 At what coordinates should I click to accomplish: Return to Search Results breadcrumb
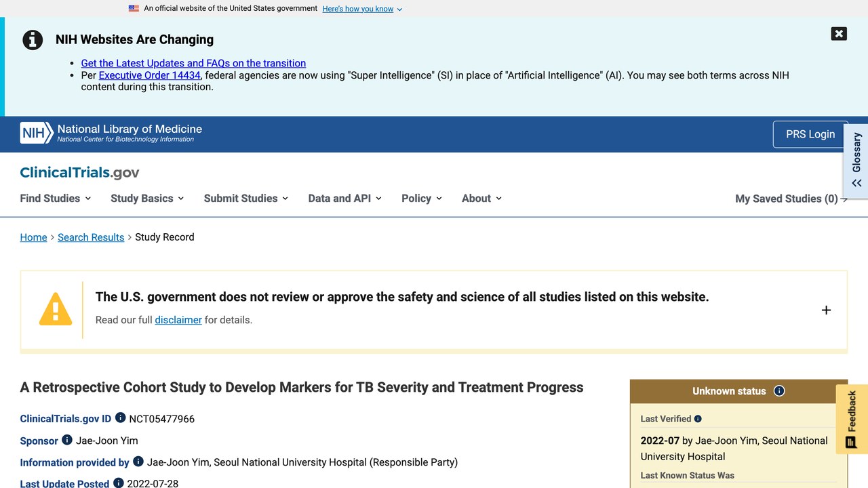(x=91, y=237)
